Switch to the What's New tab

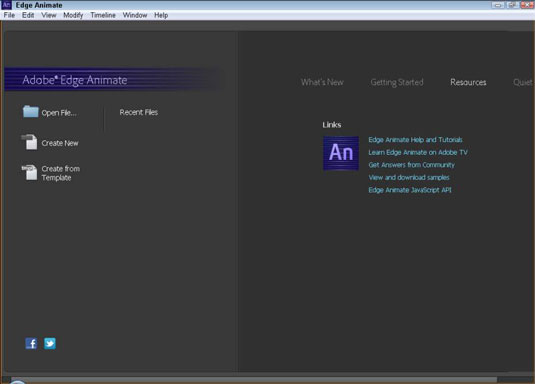[x=322, y=82]
